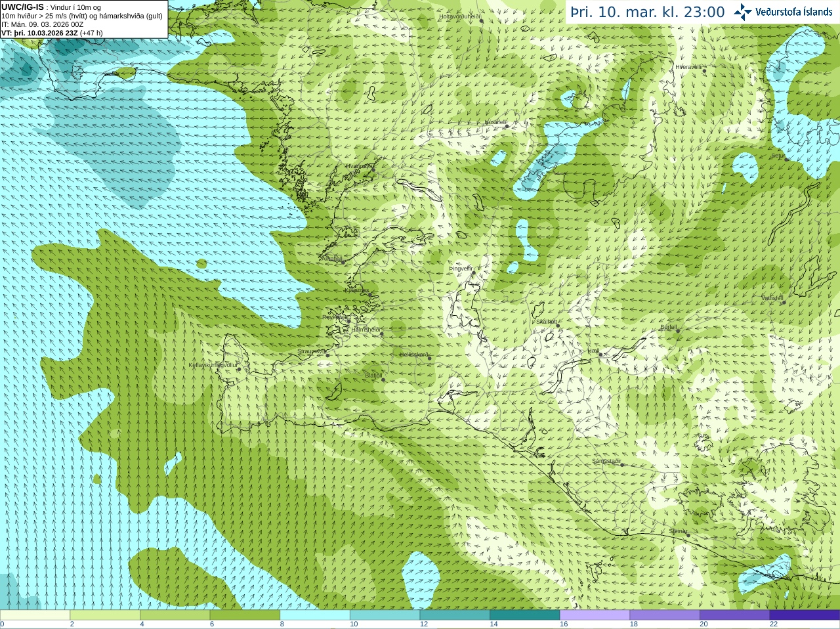Select the Hólmsheiði station label
Image resolution: width=840 pixels, height=629 pixels.
366,330
